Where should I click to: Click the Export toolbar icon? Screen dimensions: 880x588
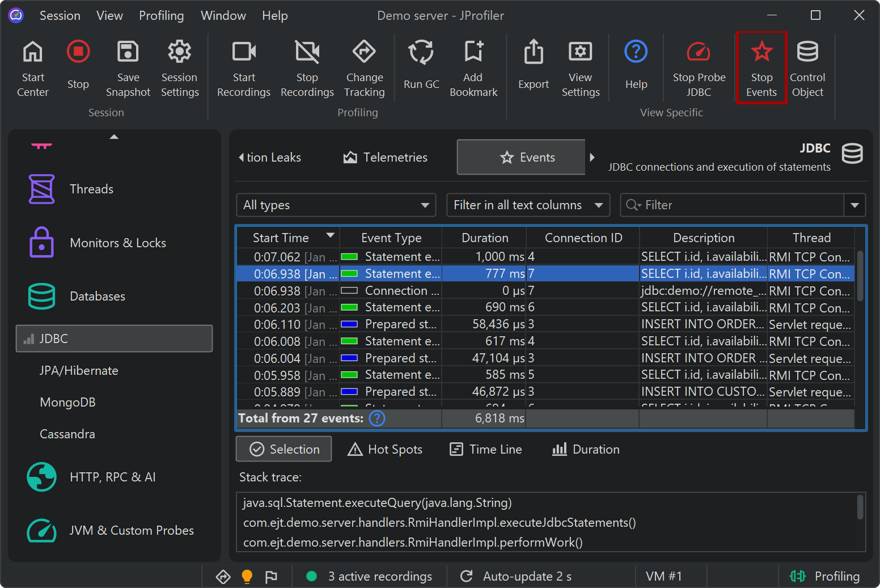(533, 53)
